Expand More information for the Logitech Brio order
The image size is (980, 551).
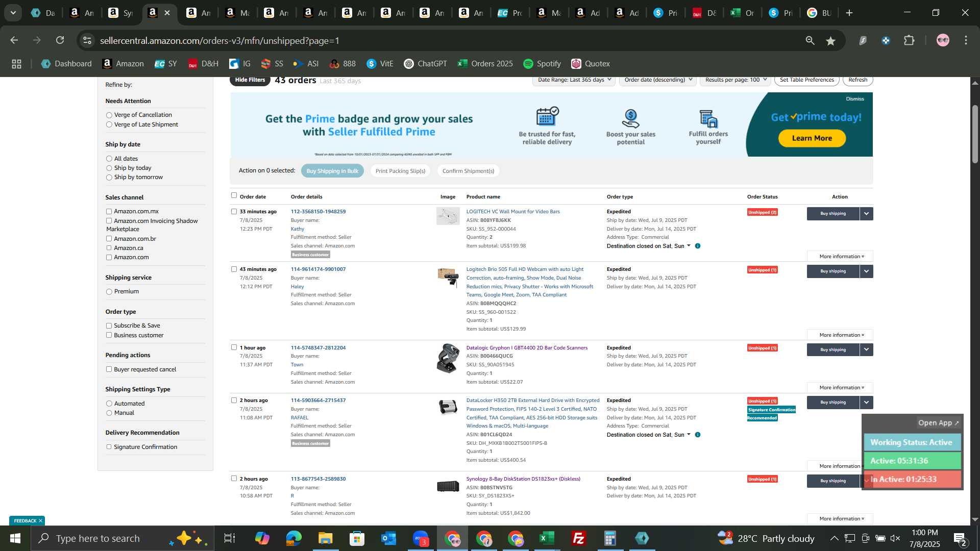[x=840, y=335]
